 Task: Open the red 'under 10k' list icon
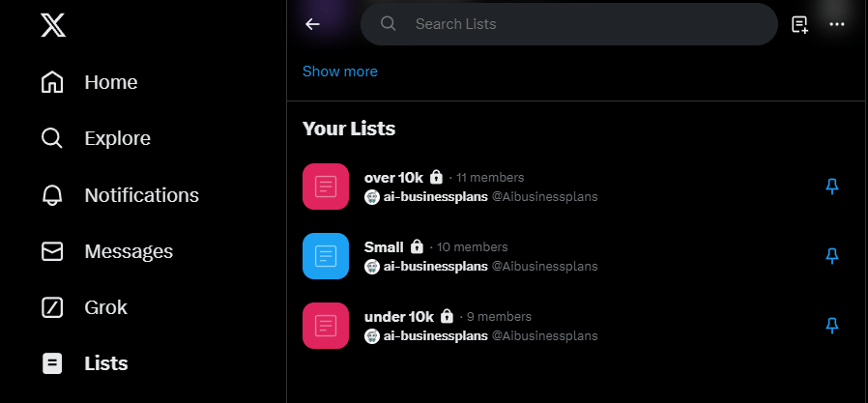pyautogui.click(x=326, y=326)
